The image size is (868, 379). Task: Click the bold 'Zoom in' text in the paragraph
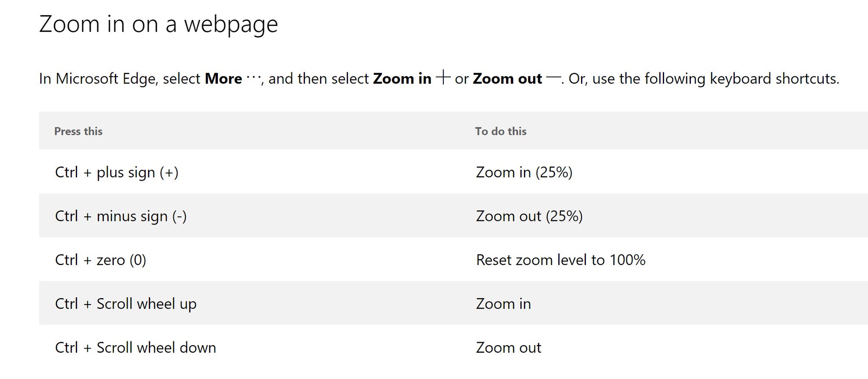tap(402, 79)
